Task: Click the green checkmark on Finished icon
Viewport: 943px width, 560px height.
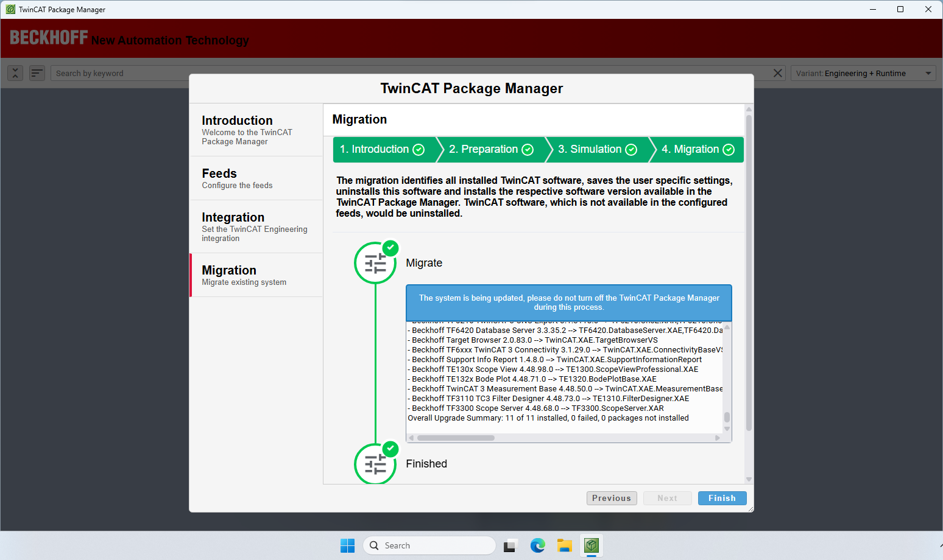Action: tap(390, 449)
